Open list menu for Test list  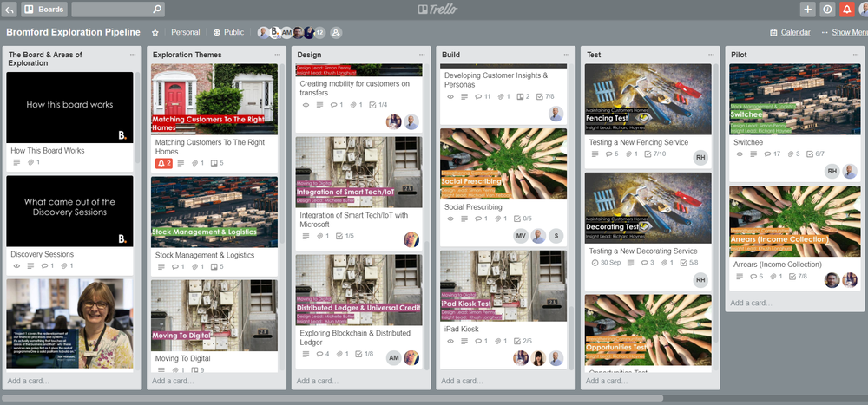tap(711, 55)
